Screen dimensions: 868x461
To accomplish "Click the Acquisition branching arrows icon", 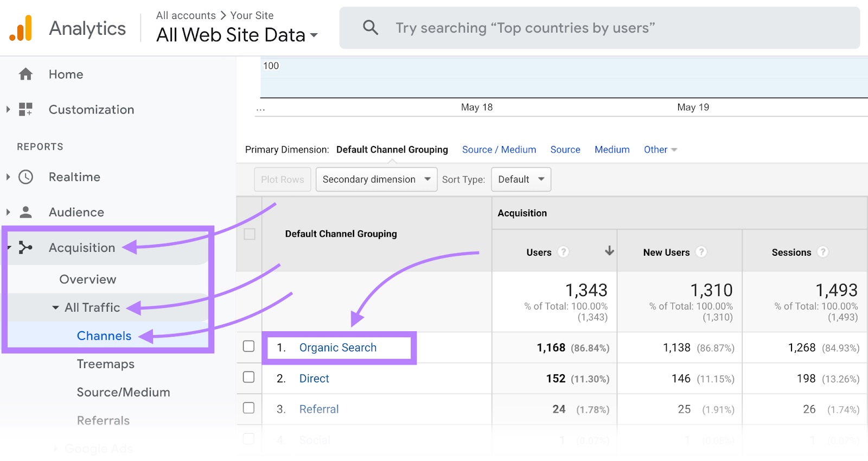I will pos(25,248).
